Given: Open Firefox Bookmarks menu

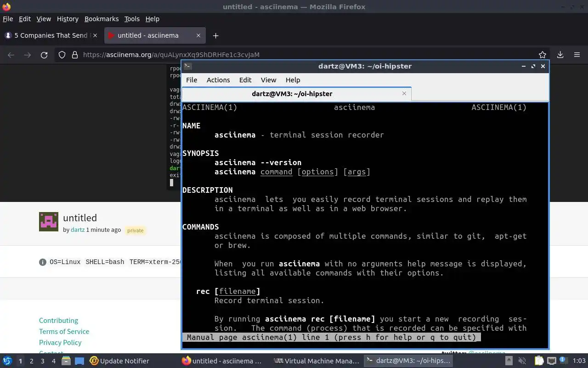Looking at the screenshot, I should coord(102,19).
